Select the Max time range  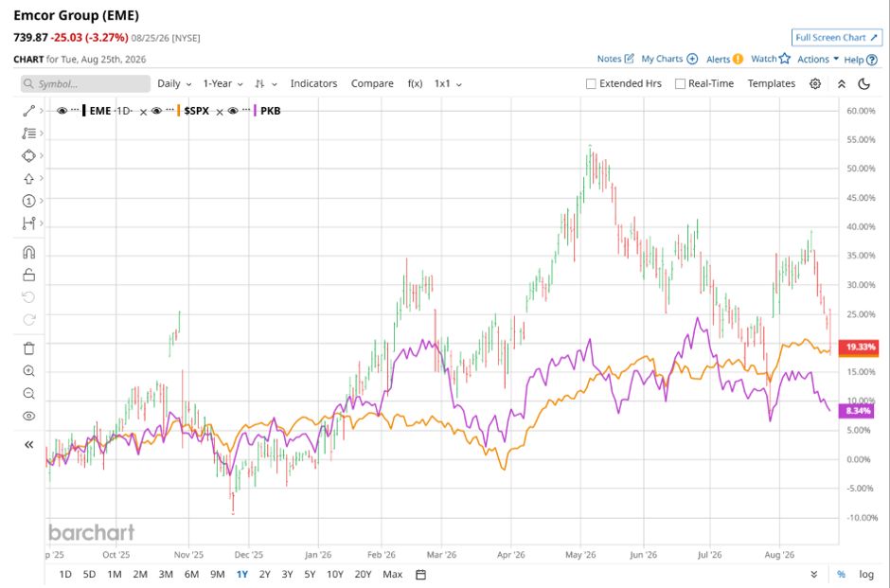tap(392, 575)
